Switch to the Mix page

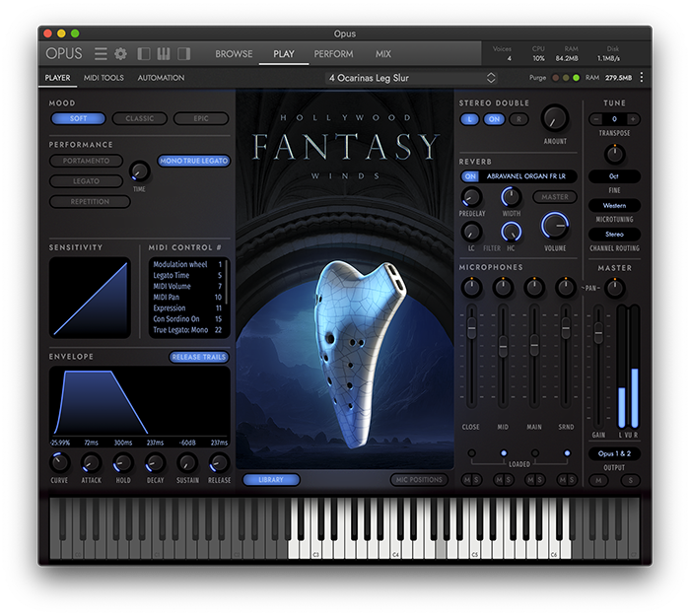(383, 54)
